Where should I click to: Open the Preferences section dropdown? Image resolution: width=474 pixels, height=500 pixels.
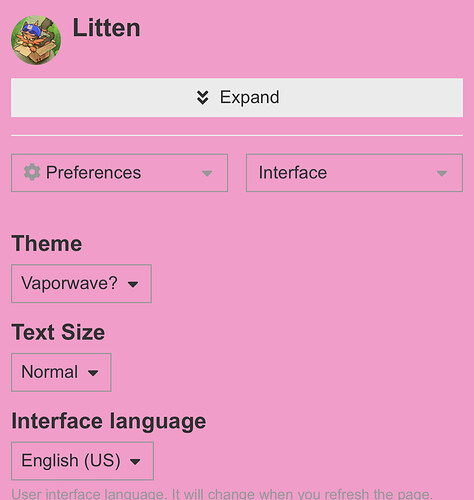click(120, 173)
